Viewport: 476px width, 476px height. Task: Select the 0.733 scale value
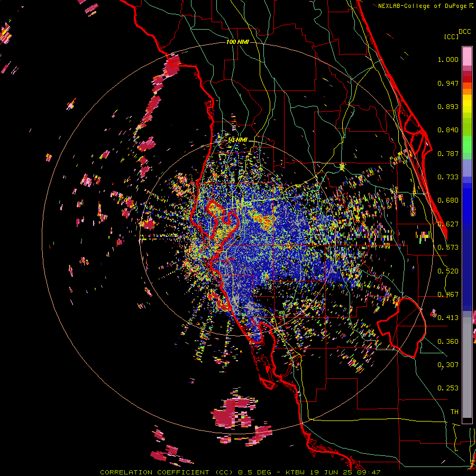[448, 177]
